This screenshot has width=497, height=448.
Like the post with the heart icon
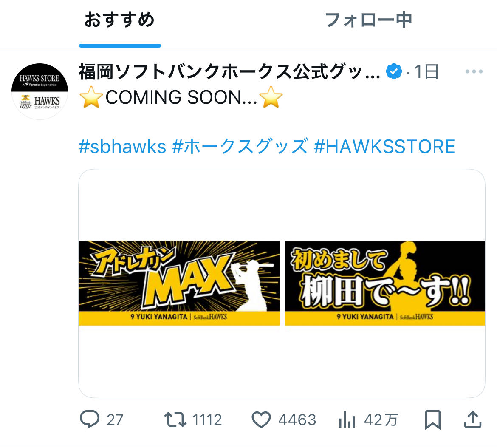coord(261,420)
